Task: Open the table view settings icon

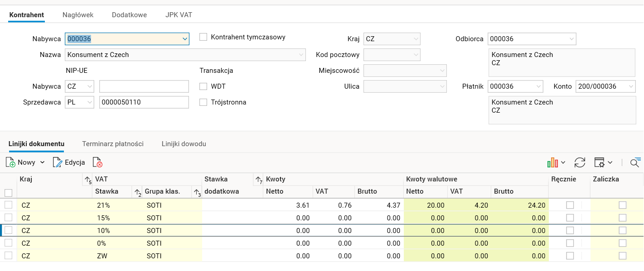Action: point(600,162)
